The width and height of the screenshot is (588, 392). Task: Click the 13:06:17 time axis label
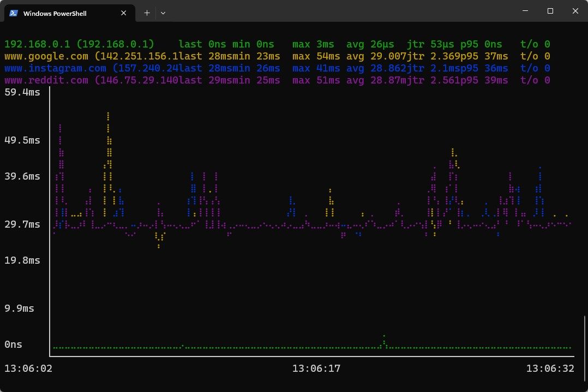(x=316, y=369)
